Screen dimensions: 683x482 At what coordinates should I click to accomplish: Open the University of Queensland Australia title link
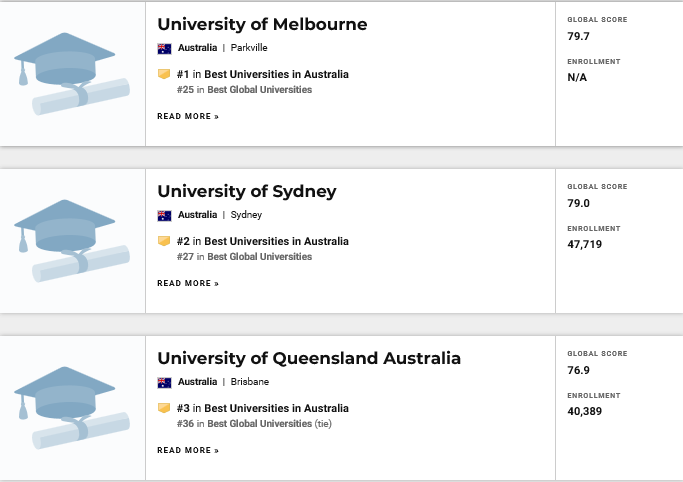coord(309,358)
